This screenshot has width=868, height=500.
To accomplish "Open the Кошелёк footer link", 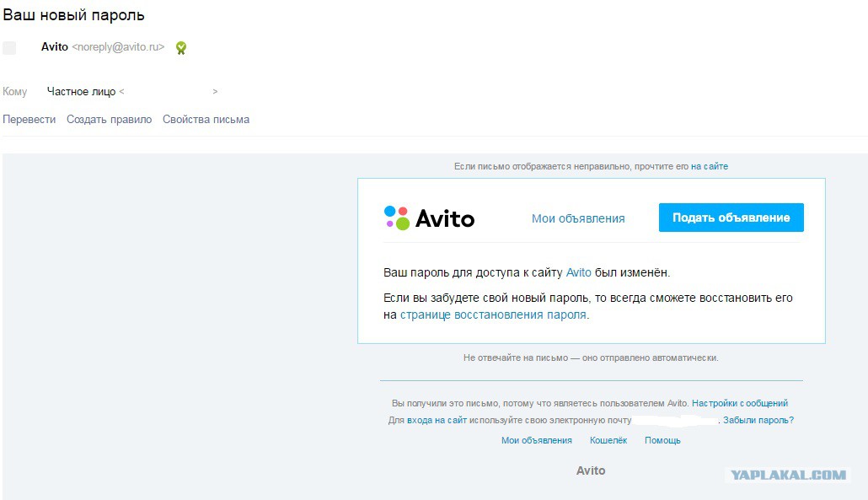I will tap(608, 440).
